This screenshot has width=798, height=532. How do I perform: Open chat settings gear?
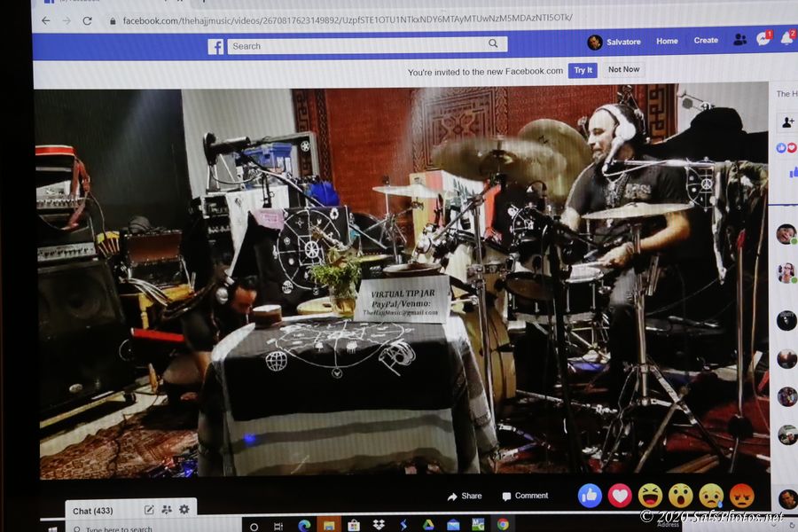click(x=184, y=510)
